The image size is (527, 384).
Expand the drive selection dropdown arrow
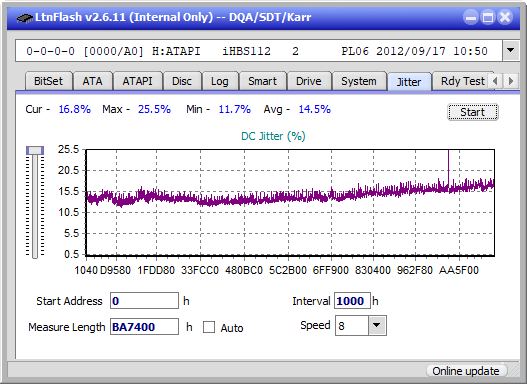(511, 50)
